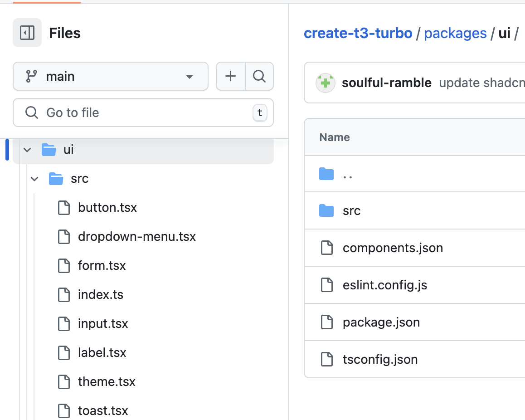Viewport: 525px width, 420px height.
Task: Select the ui folder in file tree
Action: click(143, 150)
